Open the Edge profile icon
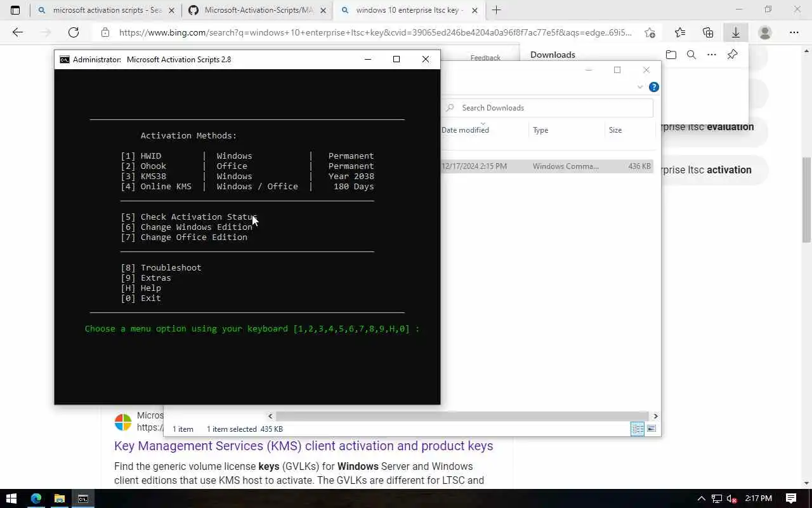812x508 pixels. point(765,32)
